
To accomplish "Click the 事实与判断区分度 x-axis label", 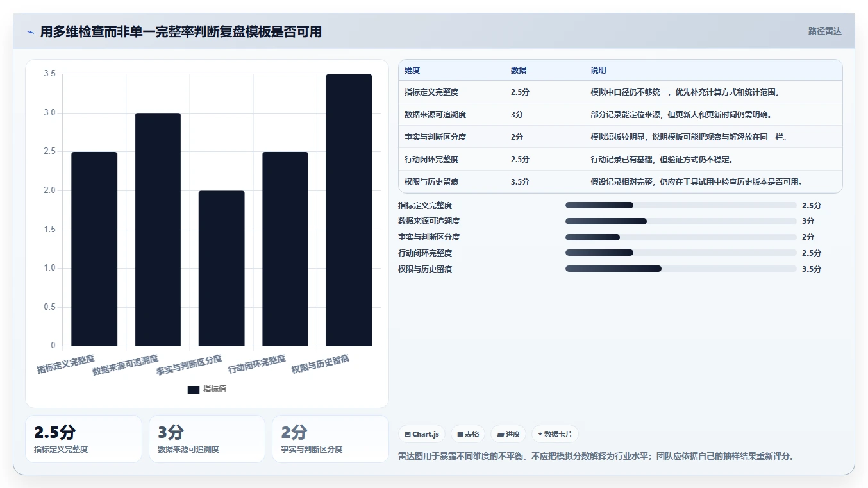I will point(189,365).
